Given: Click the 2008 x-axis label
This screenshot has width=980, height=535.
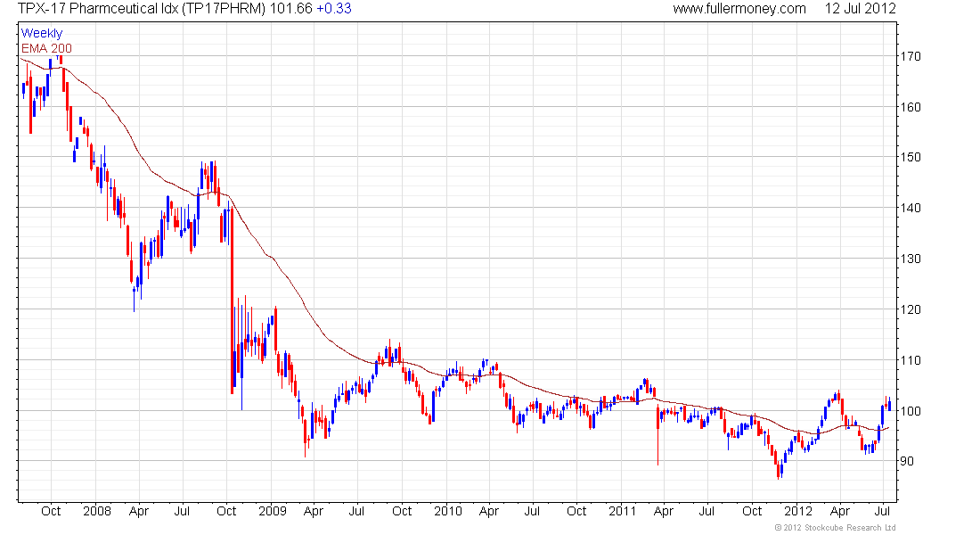Looking at the screenshot, I should (97, 511).
